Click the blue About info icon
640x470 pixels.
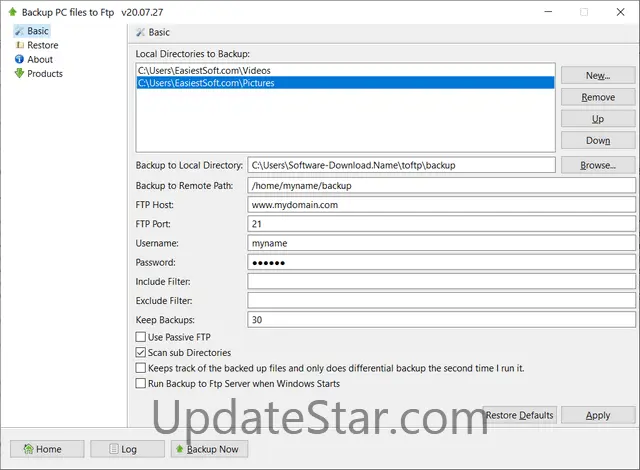tap(19, 59)
